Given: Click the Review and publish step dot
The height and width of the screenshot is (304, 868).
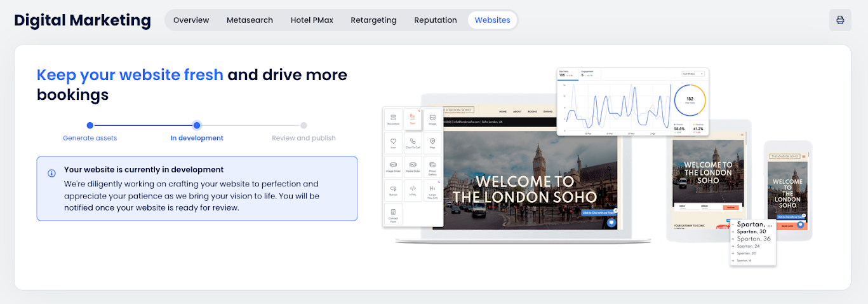Looking at the screenshot, I should (304, 125).
